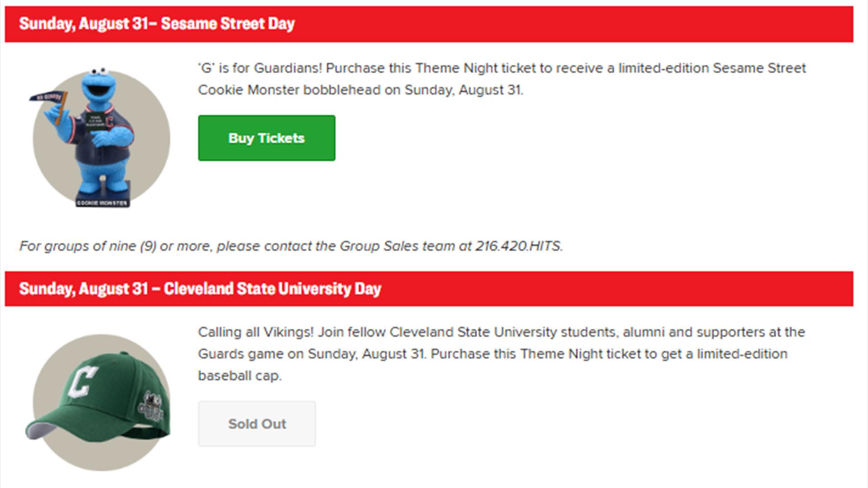Viewport: 868px width, 488px height.
Task: Select the Sesame Street Day header banner
Action: 429,24
